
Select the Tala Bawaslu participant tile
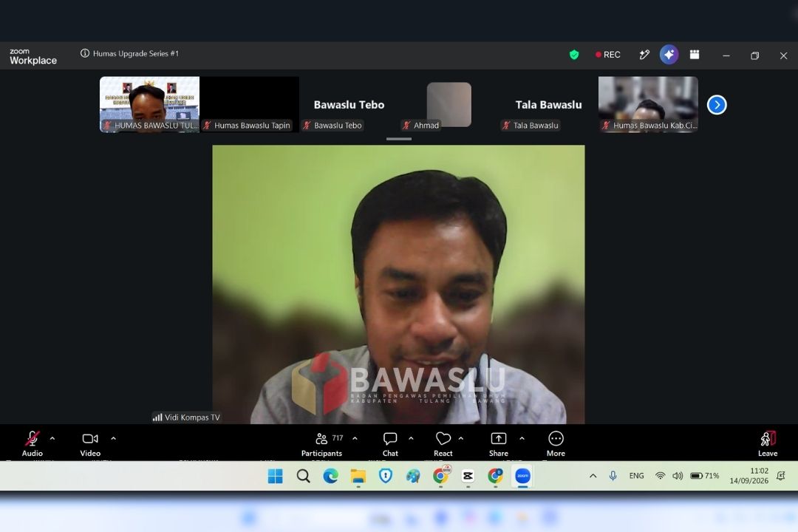(x=548, y=104)
